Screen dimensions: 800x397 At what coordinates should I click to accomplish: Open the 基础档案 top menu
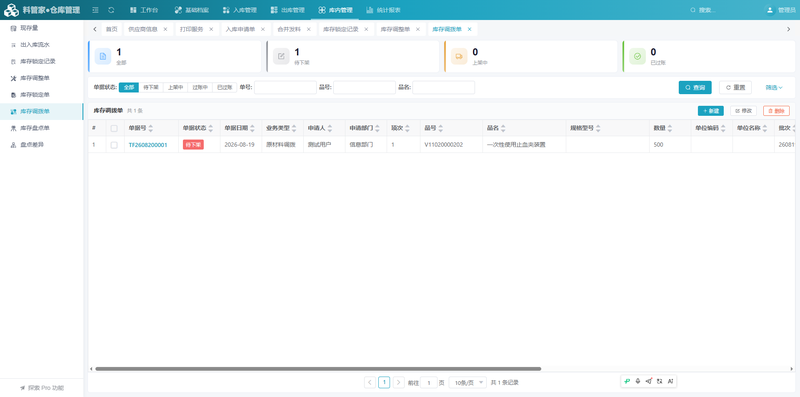(x=192, y=10)
